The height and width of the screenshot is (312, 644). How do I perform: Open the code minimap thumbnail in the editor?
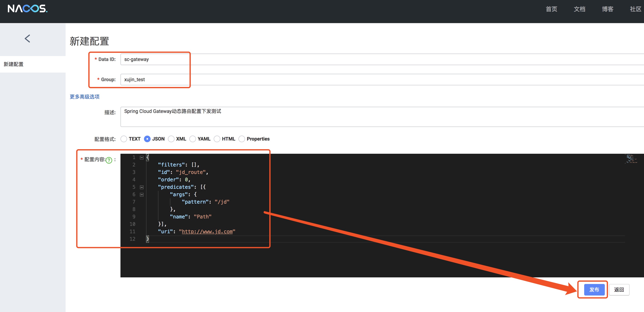tap(631, 159)
